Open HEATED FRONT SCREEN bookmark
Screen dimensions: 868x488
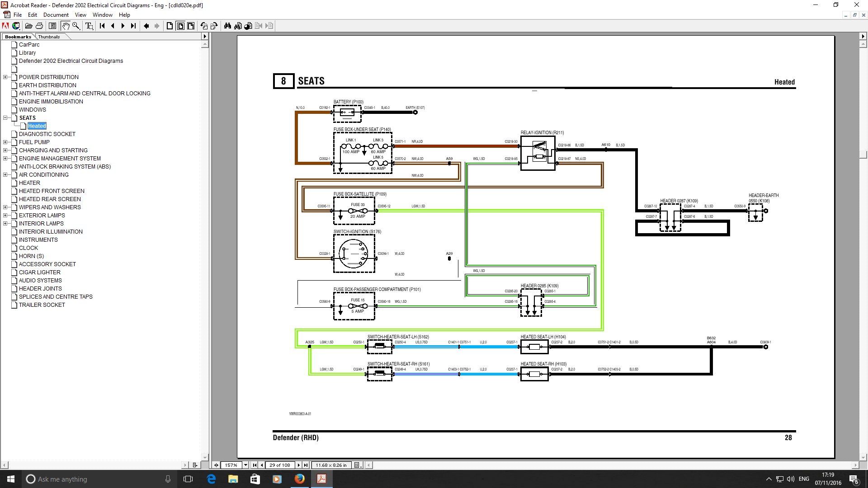coord(52,191)
